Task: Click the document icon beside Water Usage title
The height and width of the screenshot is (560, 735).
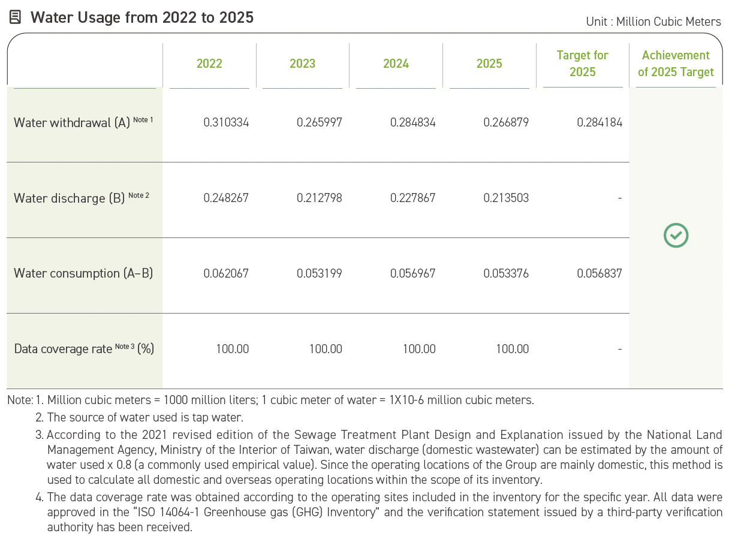Action: point(16,17)
